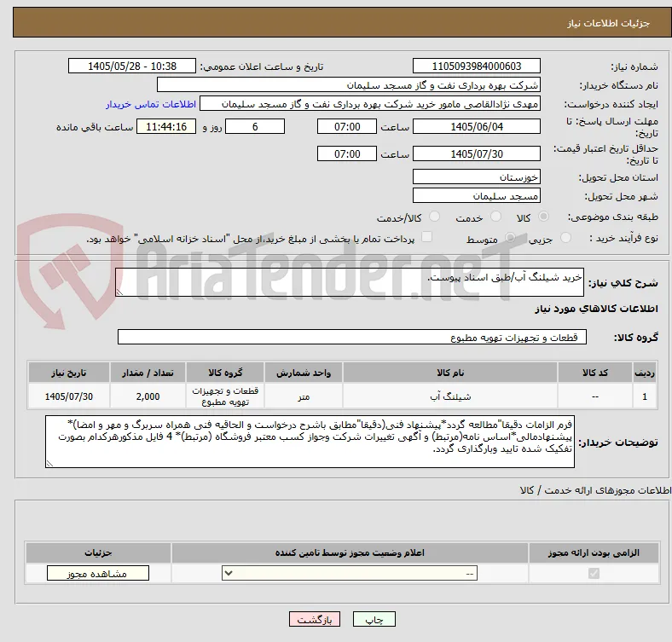The image size is (672, 642).
Task: Click the response deadline time field 07:00
Action: [347, 126]
